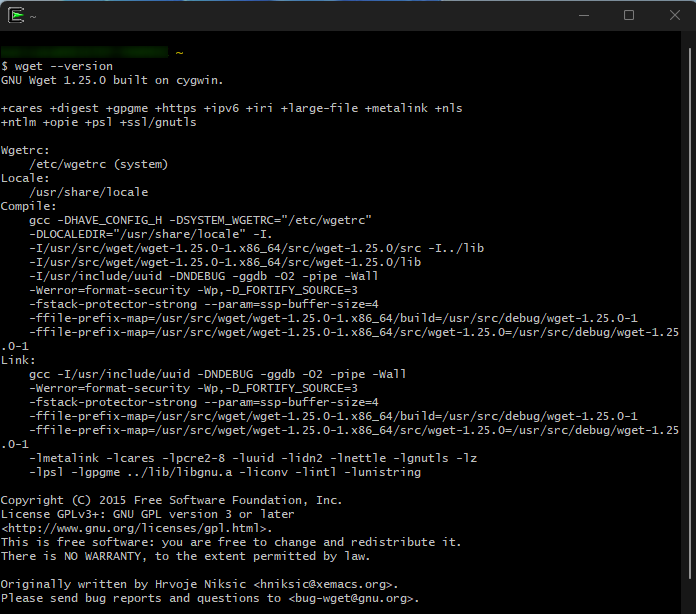Click the terminal vertical scrollbar thumb
Image resolution: width=696 pixels, height=614 pixels.
692,313
